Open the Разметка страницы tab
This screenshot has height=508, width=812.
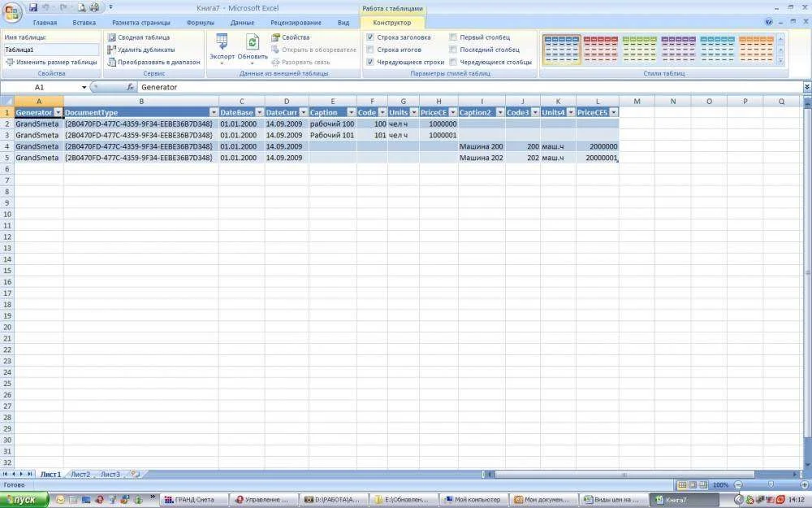click(140, 23)
